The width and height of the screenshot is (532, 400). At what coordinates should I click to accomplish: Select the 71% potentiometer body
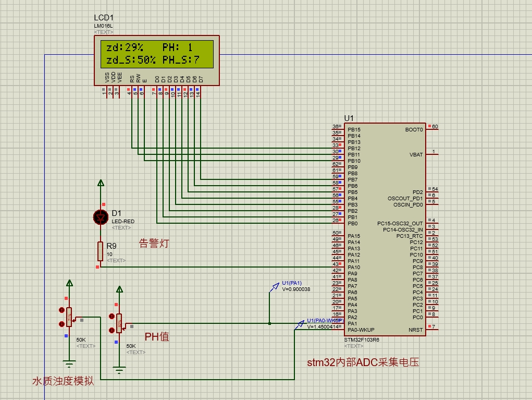[x=69, y=317]
